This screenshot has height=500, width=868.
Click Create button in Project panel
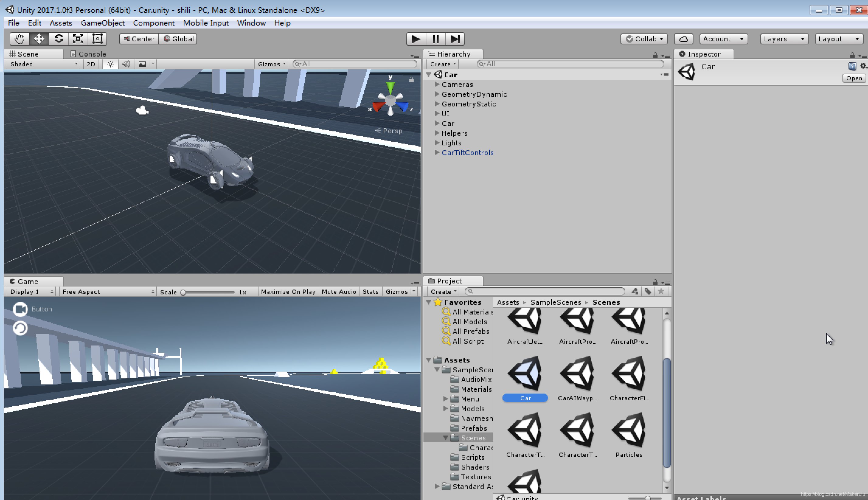coord(443,292)
